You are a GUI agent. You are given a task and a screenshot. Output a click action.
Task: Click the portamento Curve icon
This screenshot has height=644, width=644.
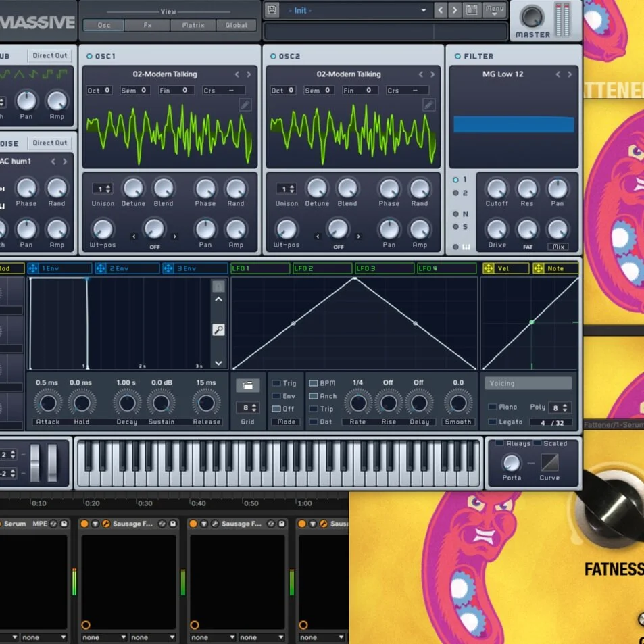point(549,462)
